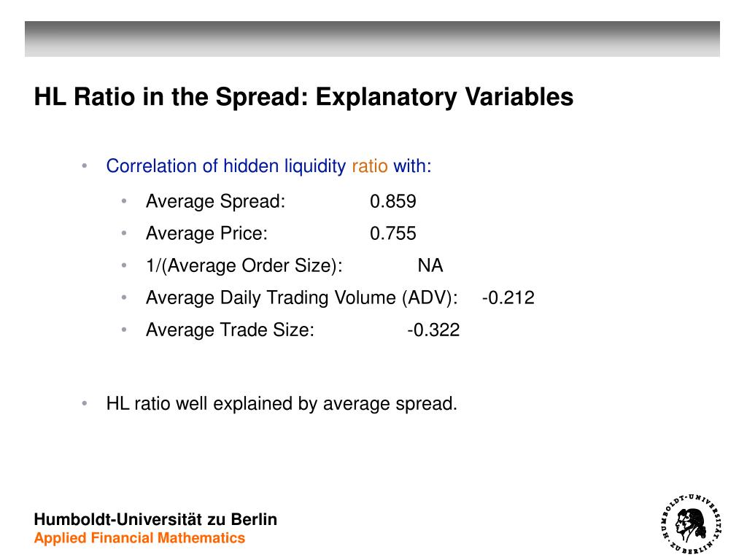The height and width of the screenshot is (560, 747).
Task: Click the value -0.322
Action: click(x=433, y=330)
